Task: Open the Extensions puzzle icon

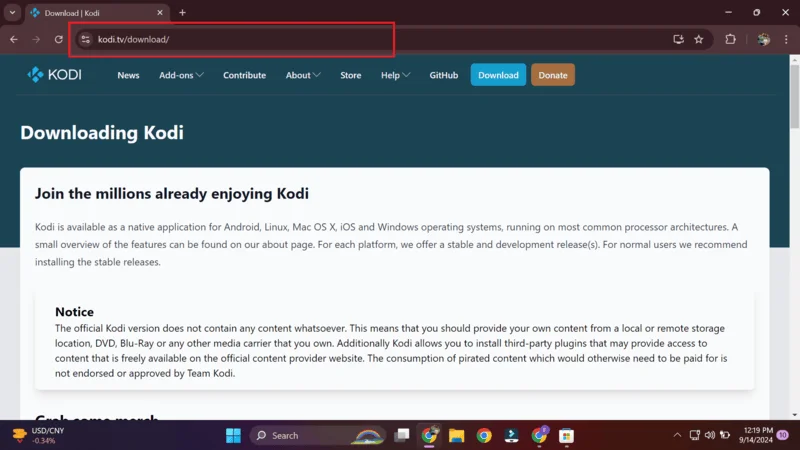Action: (731, 39)
